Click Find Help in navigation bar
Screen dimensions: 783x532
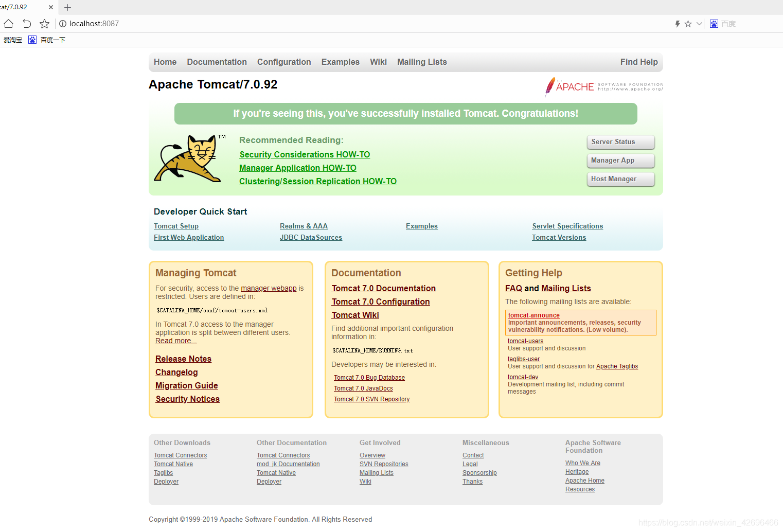(x=639, y=62)
